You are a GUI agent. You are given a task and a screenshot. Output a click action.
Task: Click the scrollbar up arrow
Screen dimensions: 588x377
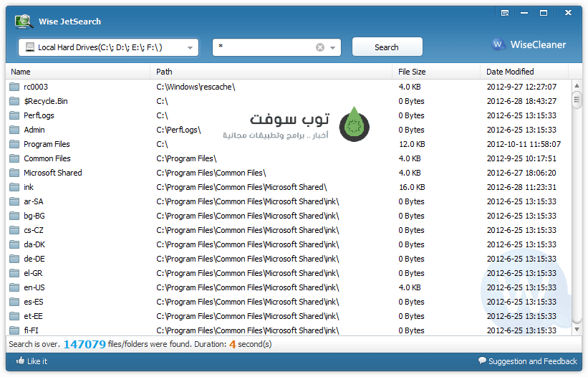click(577, 86)
